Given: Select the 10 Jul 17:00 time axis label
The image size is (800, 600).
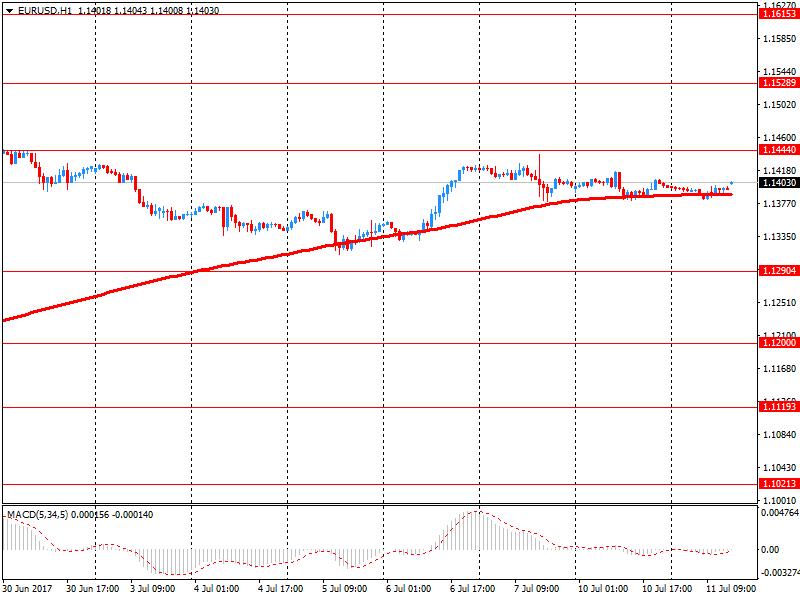Looking at the screenshot, I should point(667,589).
